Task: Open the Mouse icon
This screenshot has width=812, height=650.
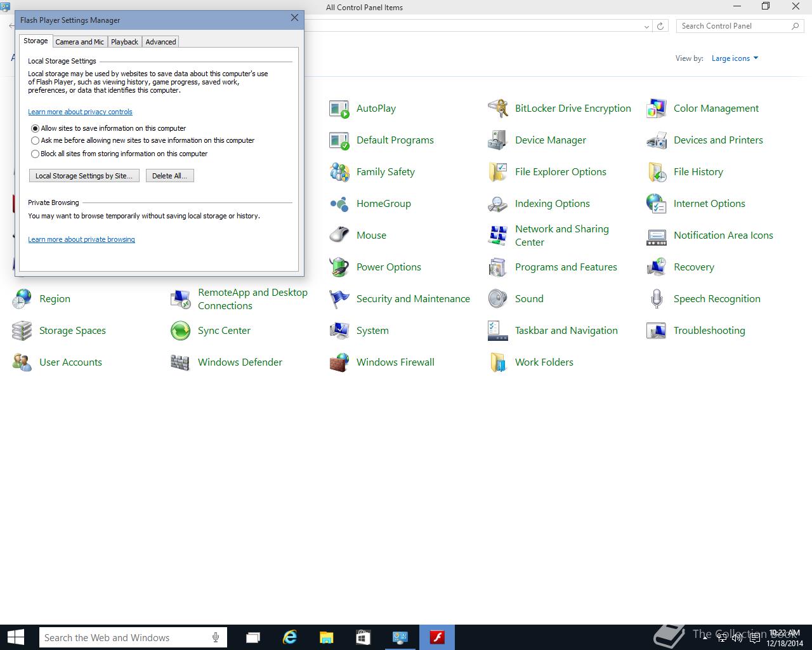Action: [x=339, y=235]
